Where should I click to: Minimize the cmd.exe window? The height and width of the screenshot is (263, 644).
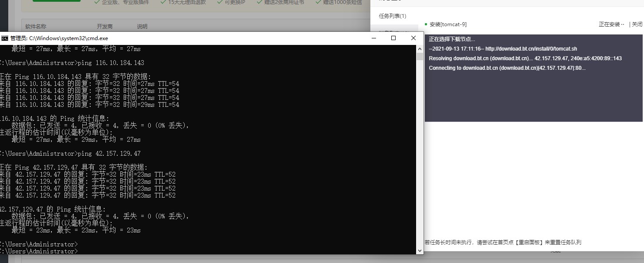point(374,38)
